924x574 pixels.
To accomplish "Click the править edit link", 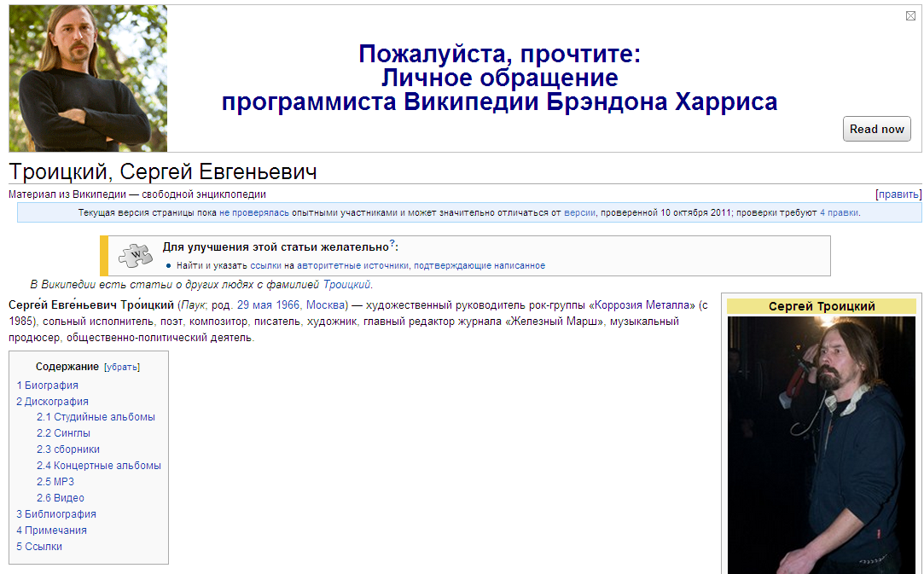I will 898,194.
